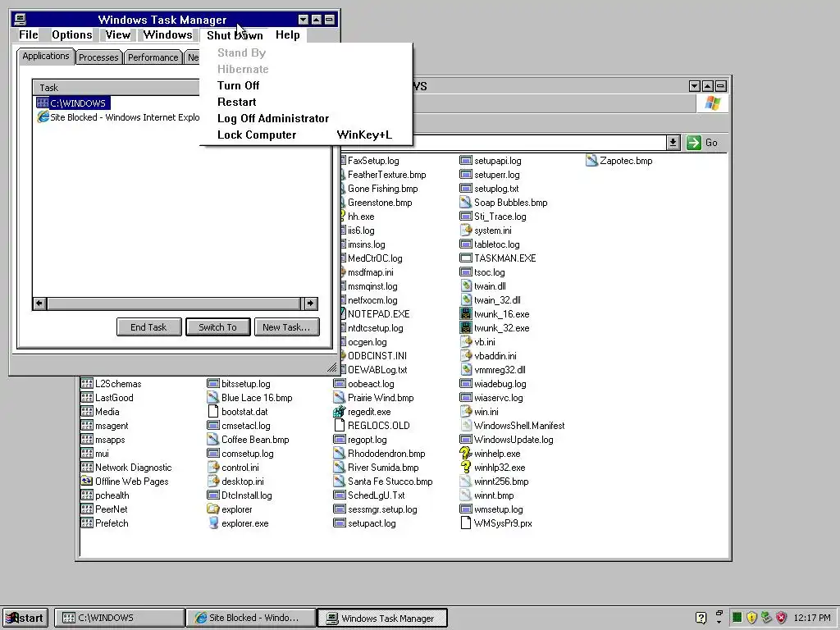
Task: Select the Zapotec.bmp icon
Action: (591, 161)
